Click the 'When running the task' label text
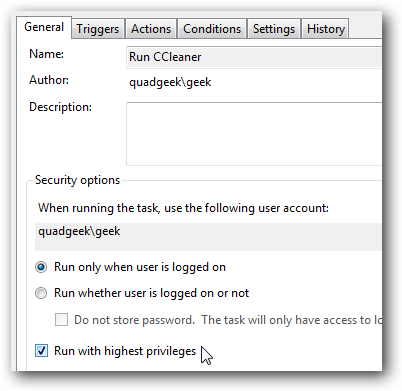402x391 pixels. point(183,208)
